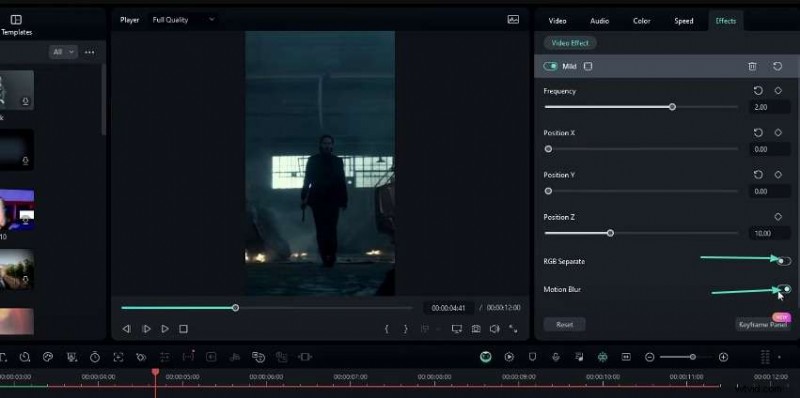Click the render preview play-circle icon
The image size is (800, 398).
click(x=509, y=357)
